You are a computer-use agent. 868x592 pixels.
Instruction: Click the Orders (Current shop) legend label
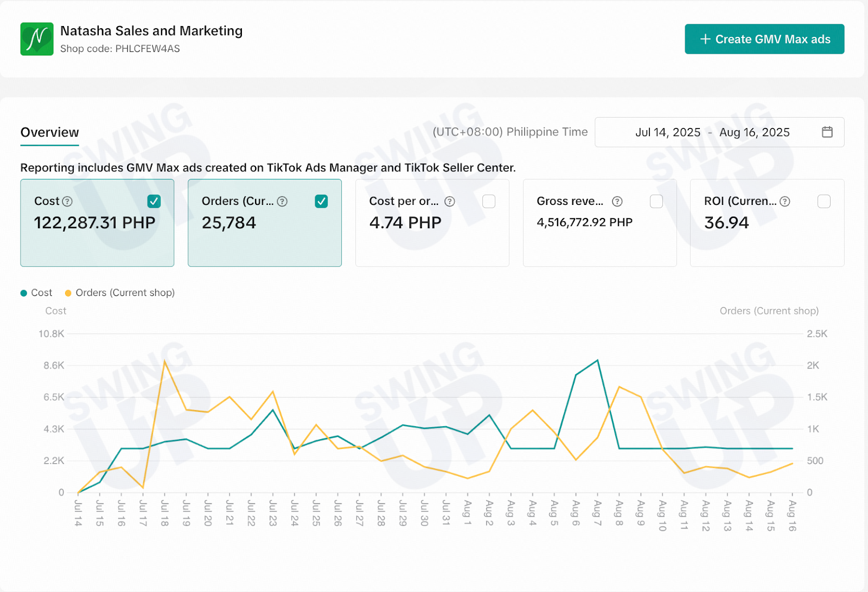tap(125, 293)
